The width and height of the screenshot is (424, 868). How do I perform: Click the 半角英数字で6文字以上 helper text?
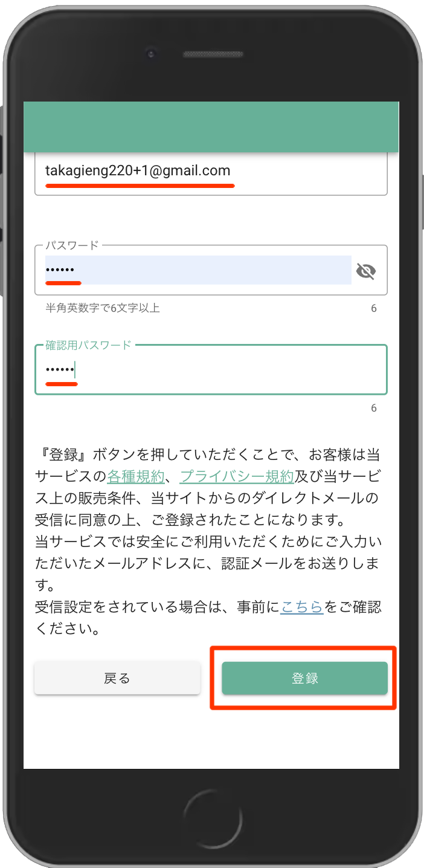coord(103,308)
